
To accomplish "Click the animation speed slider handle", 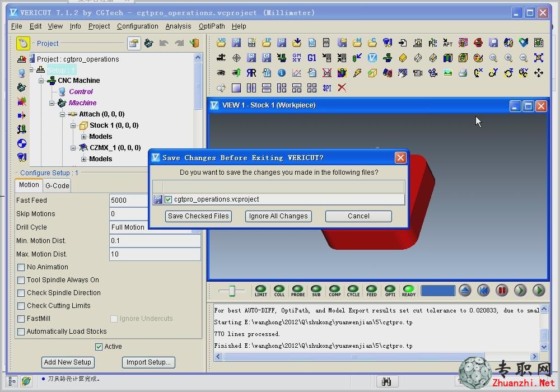I will (232, 291).
